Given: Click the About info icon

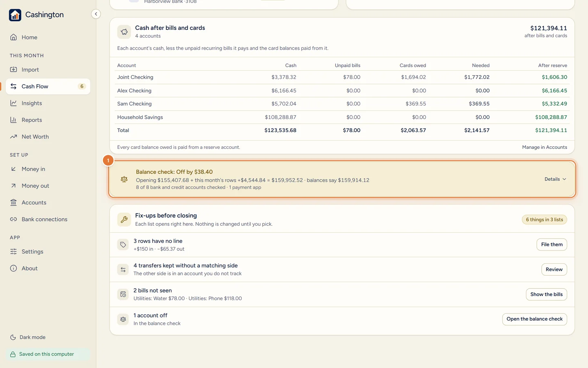Looking at the screenshot, I should (x=13, y=268).
